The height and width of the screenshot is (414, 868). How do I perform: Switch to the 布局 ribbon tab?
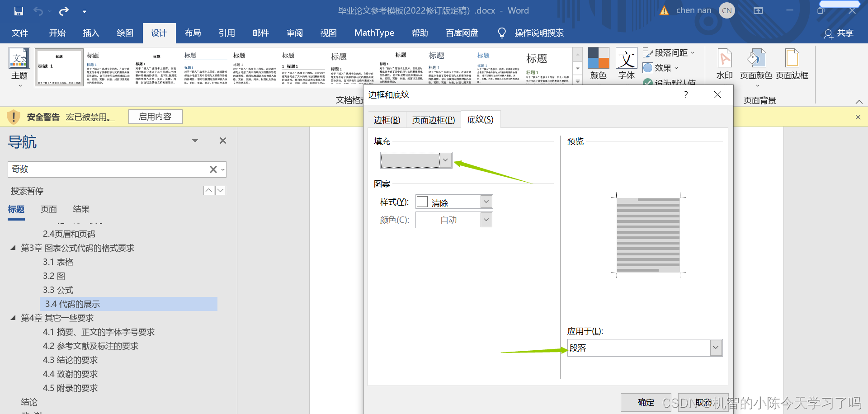click(x=193, y=33)
